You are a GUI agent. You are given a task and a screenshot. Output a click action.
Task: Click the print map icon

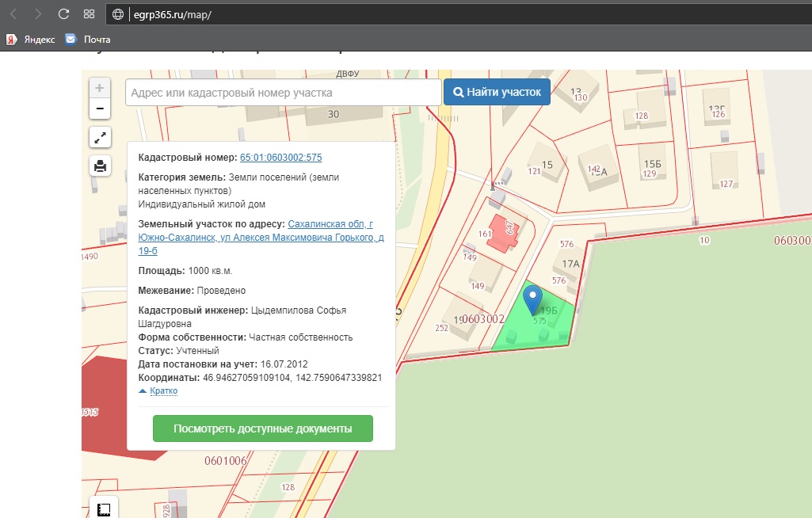[x=100, y=166]
